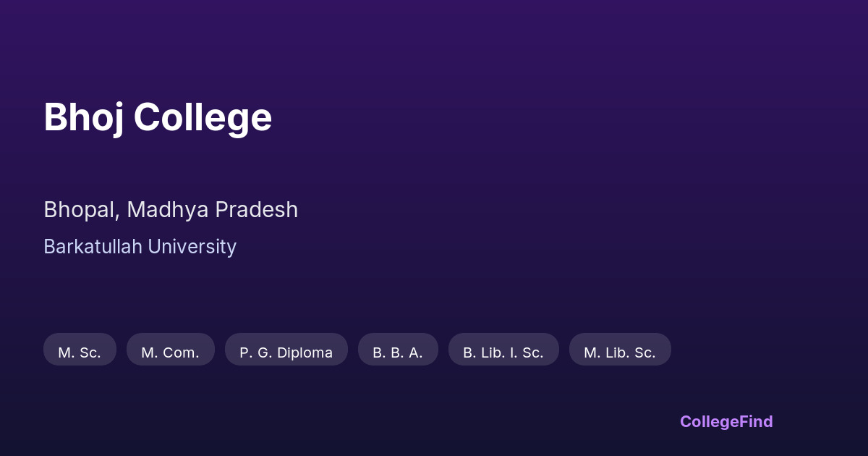The width and height of the screenshot is (868, 456).
Task: Click the Bhoj College heading
Action: (x=158, y=117)
